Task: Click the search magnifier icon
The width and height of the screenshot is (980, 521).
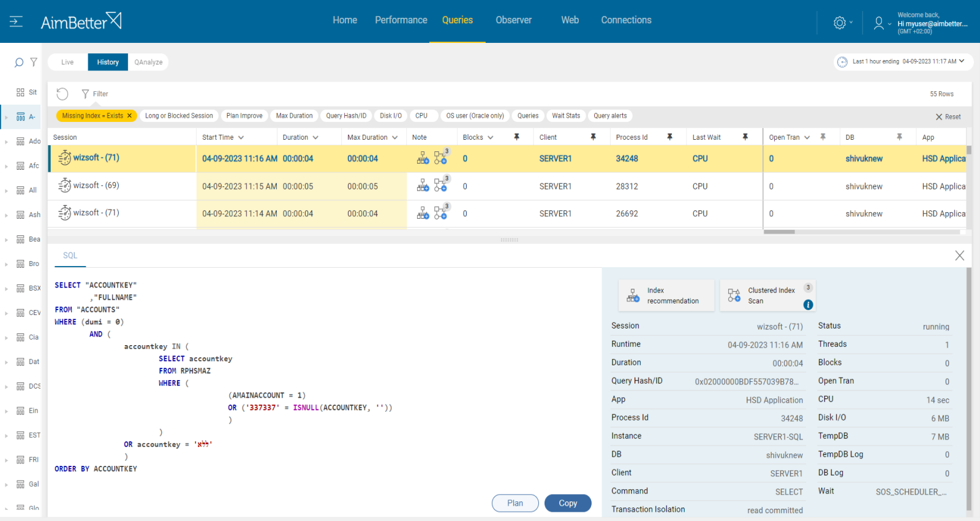Action: tap(19, 62)
